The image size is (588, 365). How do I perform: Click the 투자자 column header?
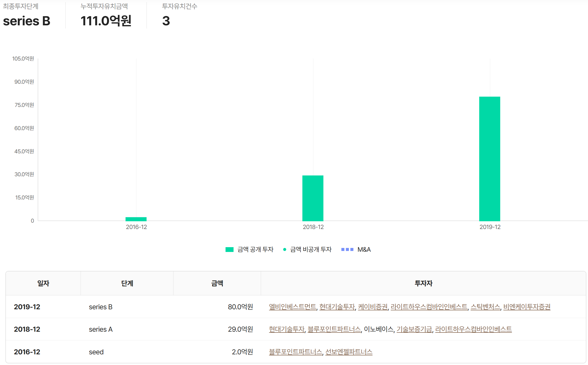[423, 283]
